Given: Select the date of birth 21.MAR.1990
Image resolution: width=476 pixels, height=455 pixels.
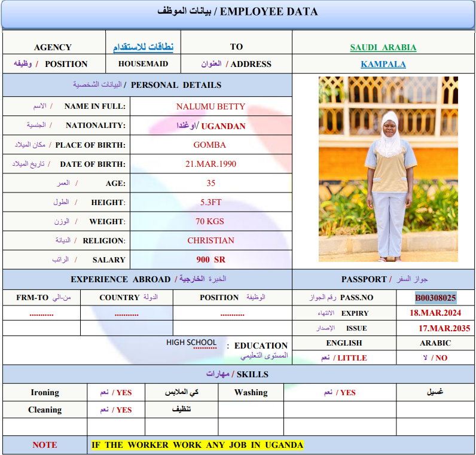Looking at the screenshot, I should pyautogui.click(x=210, y=164).
